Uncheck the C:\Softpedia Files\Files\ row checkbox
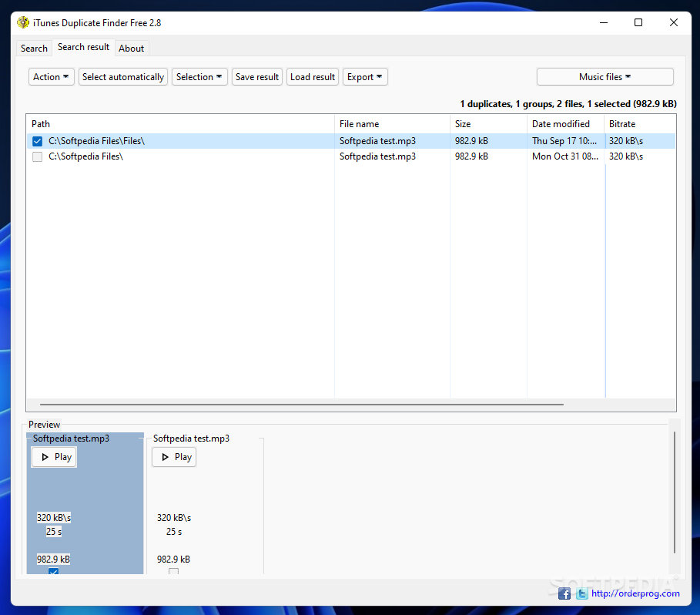 (x=38, y=141)
